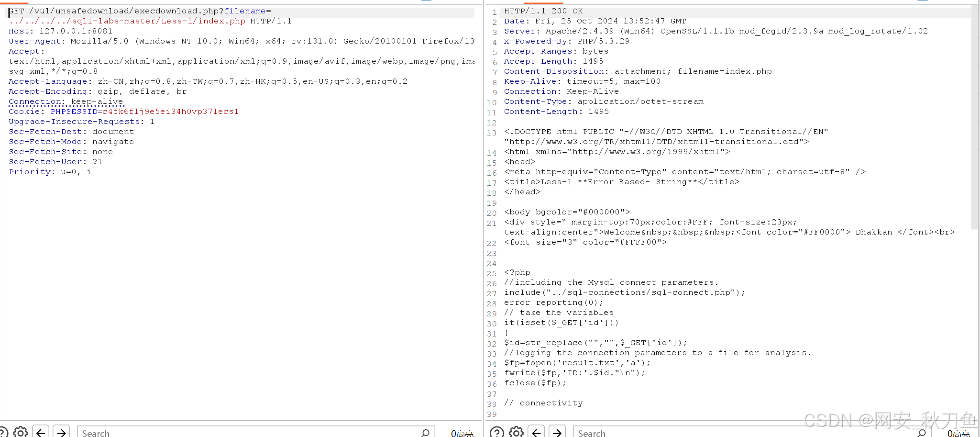Open request pane settings gear icon
Screen dimensions: 980x437
pyautogui.click(x=21, y=432)
